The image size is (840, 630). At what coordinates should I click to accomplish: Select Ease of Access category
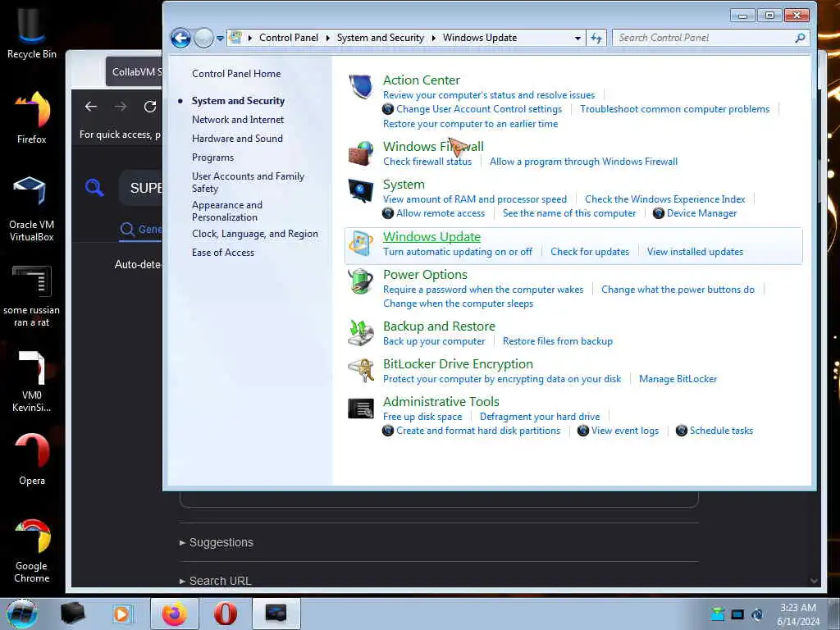pos(223,253)
